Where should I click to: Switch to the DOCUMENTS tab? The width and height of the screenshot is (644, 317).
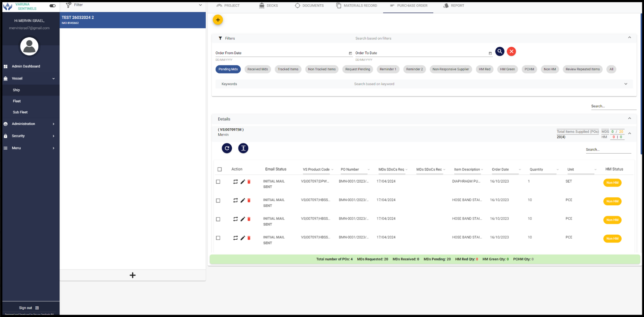pyautogui.click(x=310, y=6)
